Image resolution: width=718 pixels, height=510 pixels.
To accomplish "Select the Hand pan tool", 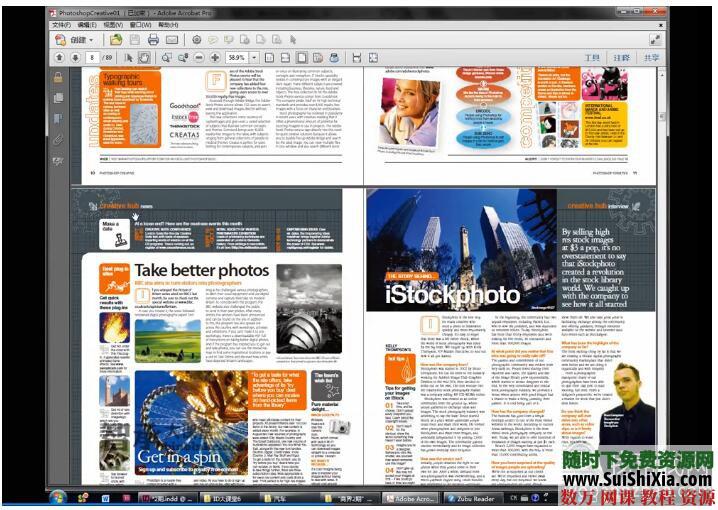I will (144, 57).
